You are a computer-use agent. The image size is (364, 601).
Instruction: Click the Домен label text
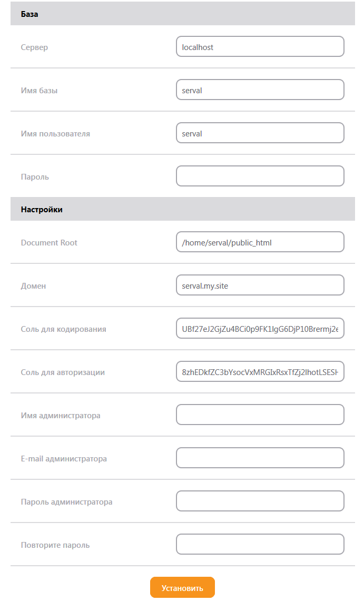coord(33,286)
